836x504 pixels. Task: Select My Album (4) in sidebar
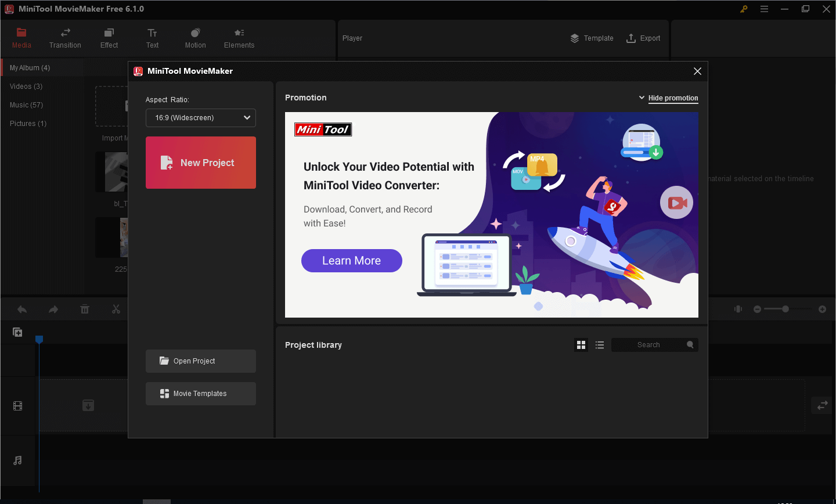(x=44, y=68)
